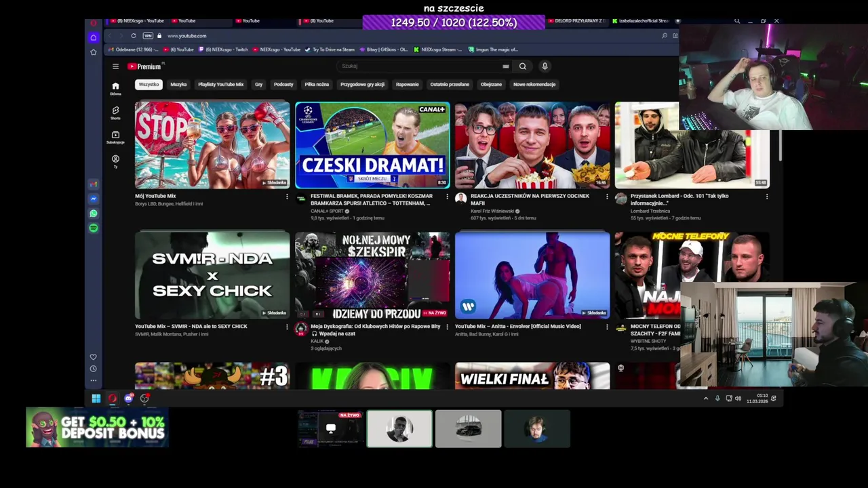
Task: Open the Odebrane Gmail bookmark
Action: coord(134,49)
